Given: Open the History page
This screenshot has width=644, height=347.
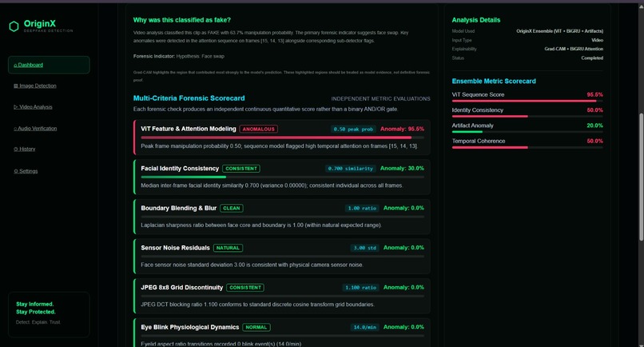Looking at the screenshot, I should click(25, 150).
